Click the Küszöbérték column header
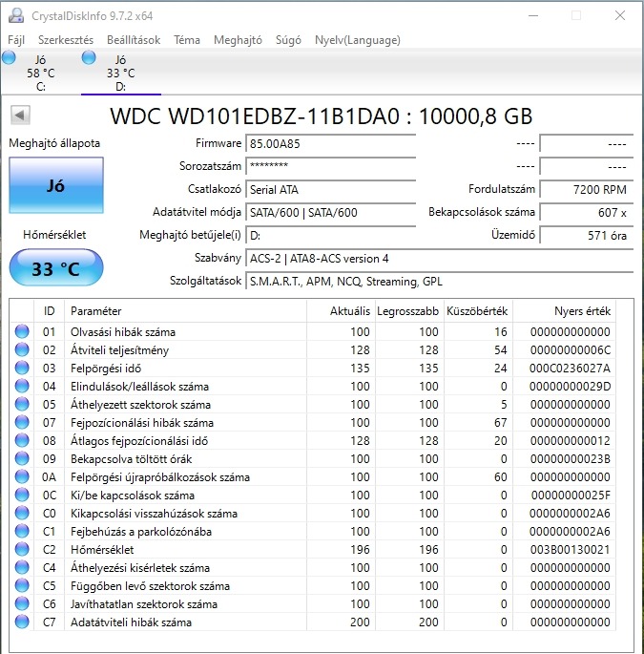The width and height of the screenshot is (644, 654). pyautogui.click(x=478, y=311)
